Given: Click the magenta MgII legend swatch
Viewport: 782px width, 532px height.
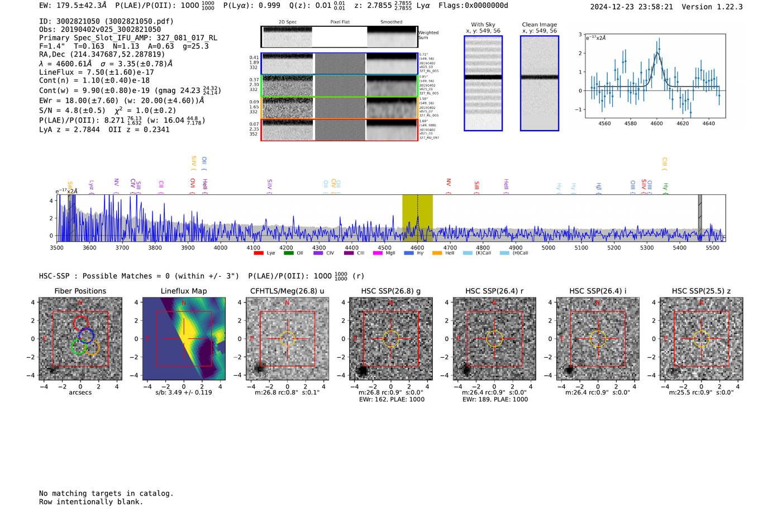Looking at the screenshot, I should click(378, 253).
